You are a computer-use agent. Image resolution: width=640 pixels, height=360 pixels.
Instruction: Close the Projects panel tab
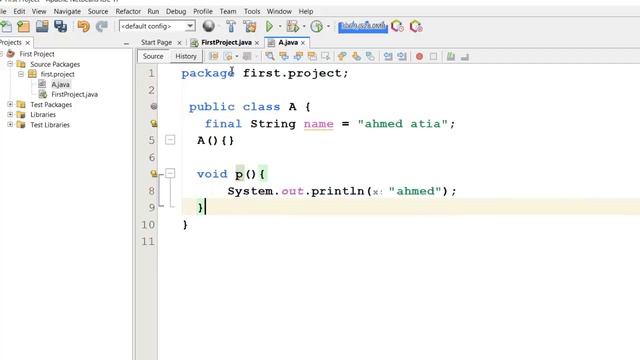pos(28,42)
